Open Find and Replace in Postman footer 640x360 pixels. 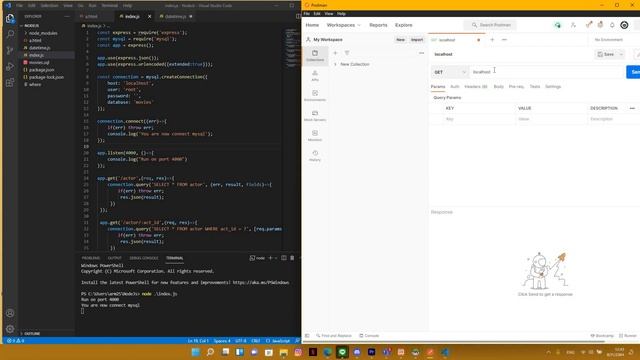pyautogui.click(x=333, y=336)
